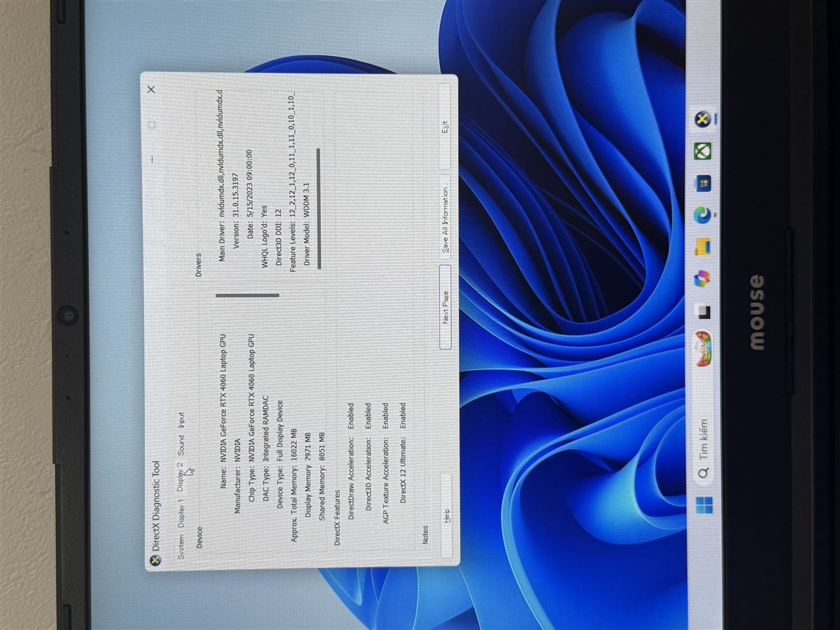This screenshot has width=840, height=630.
Task: Click the Driver Model value WDDM 3.1
Action: pos(307,200)
